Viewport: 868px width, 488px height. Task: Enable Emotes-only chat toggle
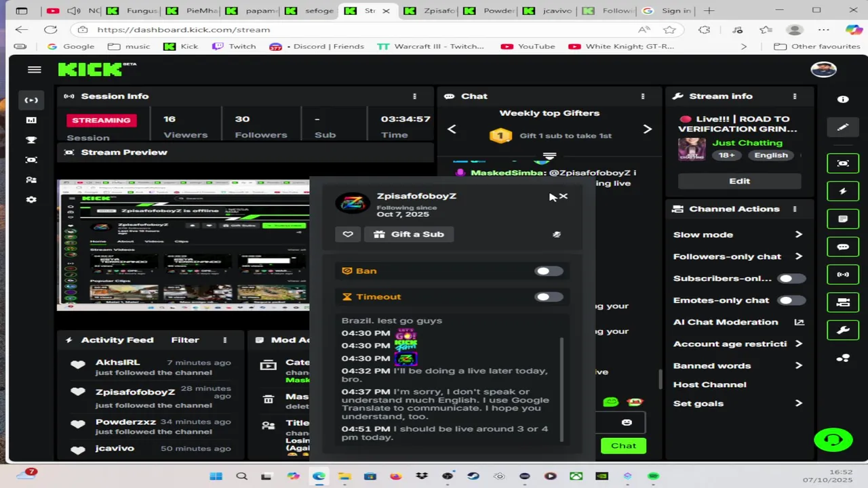coord(791,300)
